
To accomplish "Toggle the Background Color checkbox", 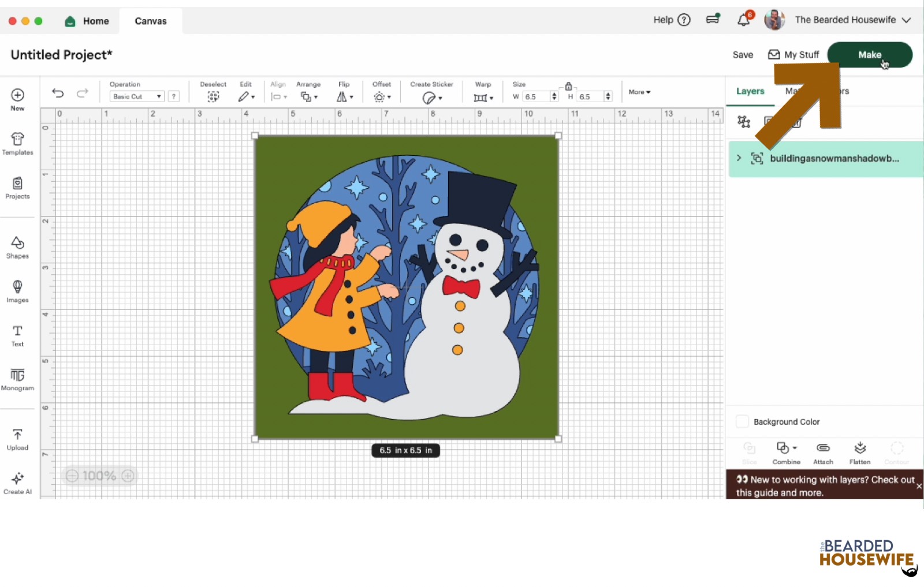I will tap(742, 422).
